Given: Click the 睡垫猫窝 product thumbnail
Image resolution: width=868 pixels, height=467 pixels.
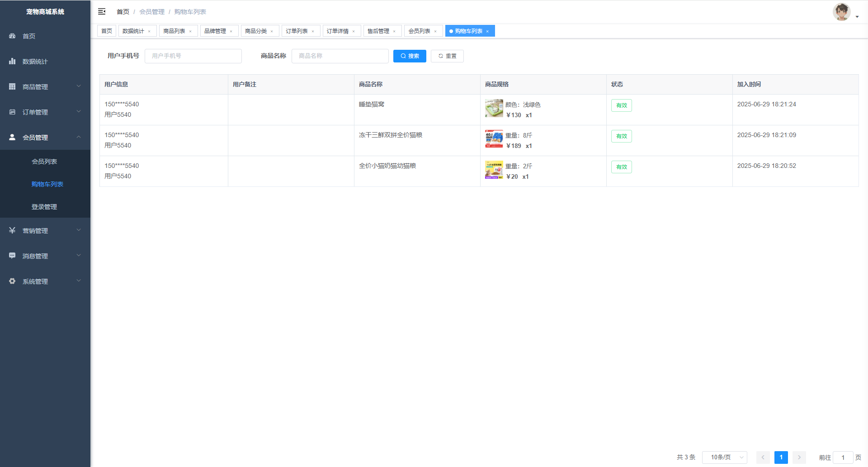Looking at the screenshot, I should pos(494,108).
